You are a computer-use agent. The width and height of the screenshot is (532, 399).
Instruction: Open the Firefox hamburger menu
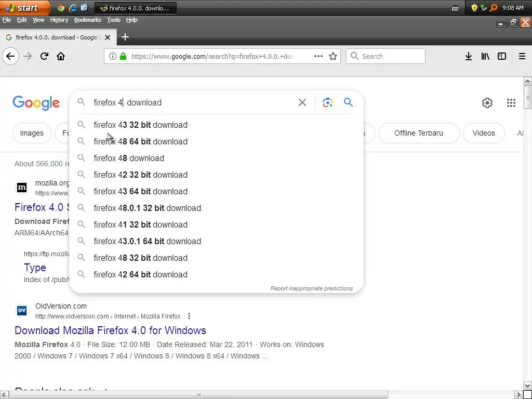(x=522, y=56)
